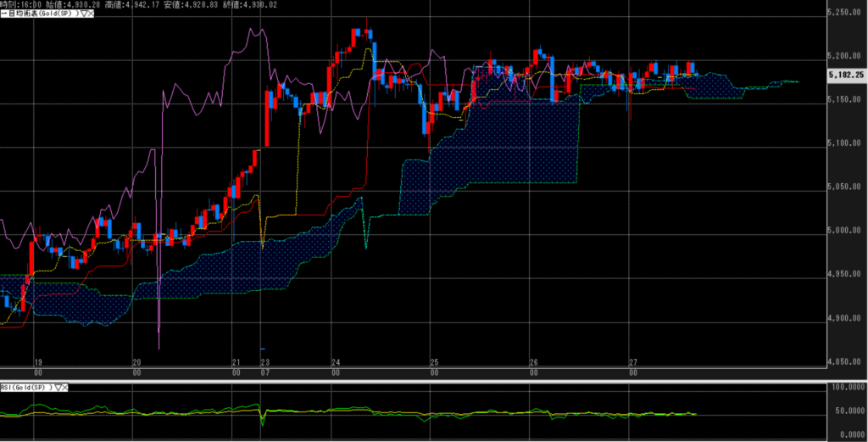Select date marker 26 on time axis
868x442 pixels.
[533, 361]
